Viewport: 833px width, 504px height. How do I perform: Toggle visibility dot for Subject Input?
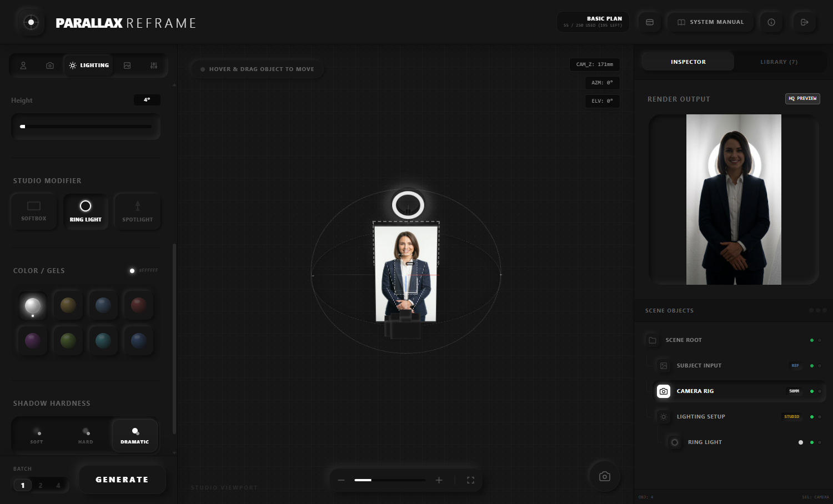coord(812,366)
